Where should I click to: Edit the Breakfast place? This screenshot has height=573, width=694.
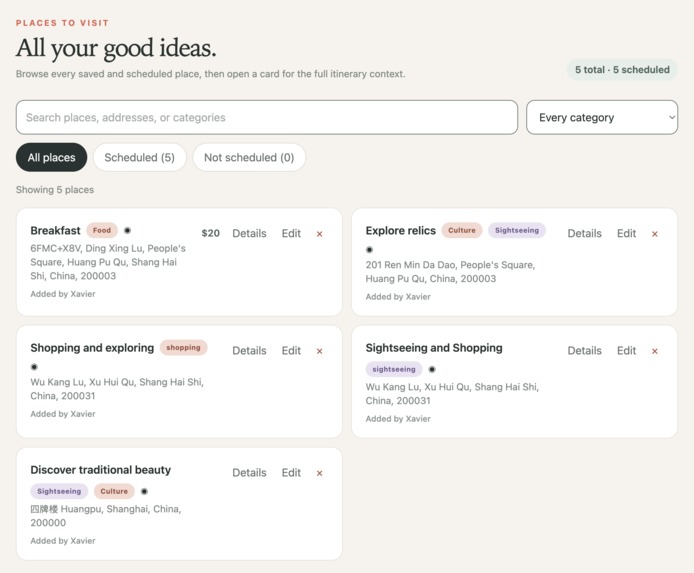(x=291, y=233)
